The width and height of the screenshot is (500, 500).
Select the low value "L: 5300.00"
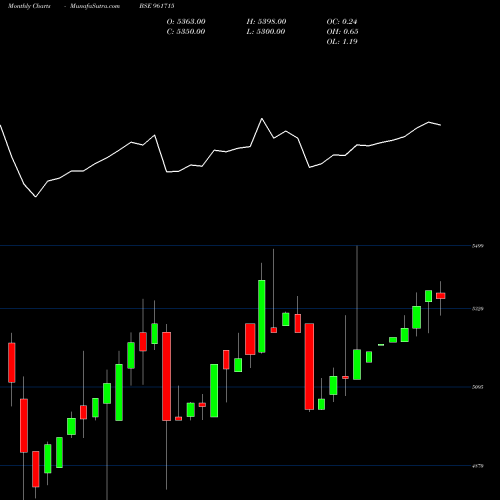click(x=266, y=32)
